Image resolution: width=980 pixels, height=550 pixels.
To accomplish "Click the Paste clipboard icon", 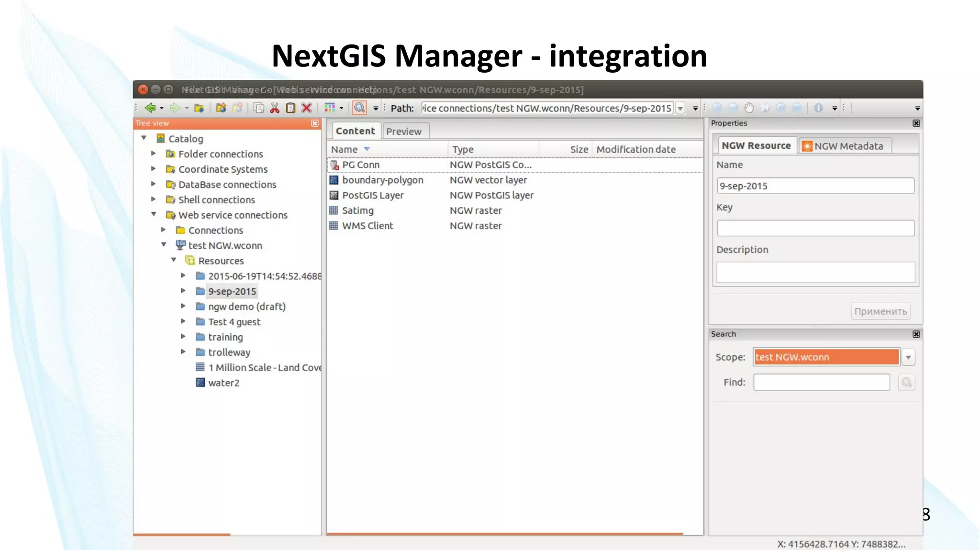I will [290, 108].
